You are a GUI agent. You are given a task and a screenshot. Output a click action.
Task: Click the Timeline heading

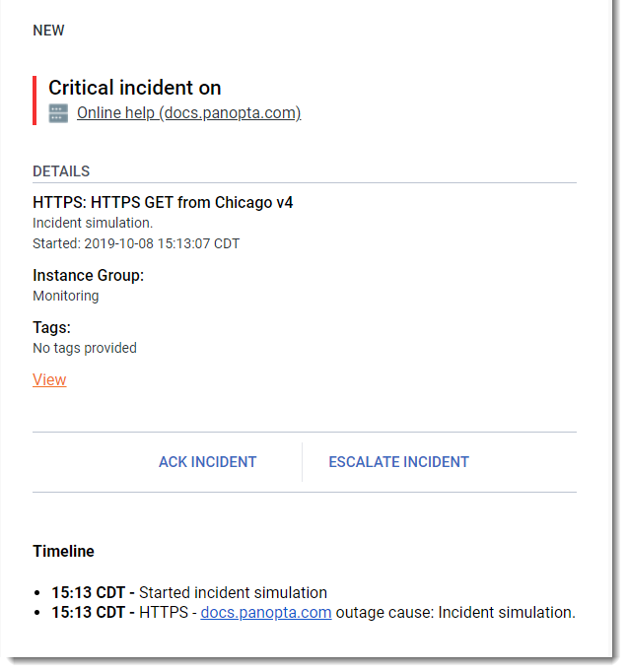coord(63,551)
